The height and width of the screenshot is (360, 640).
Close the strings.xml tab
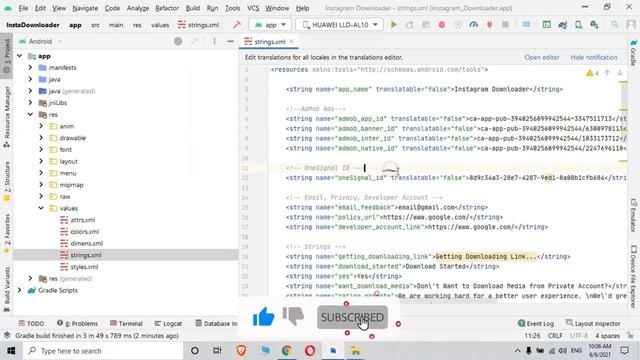(x=291, y=42)
